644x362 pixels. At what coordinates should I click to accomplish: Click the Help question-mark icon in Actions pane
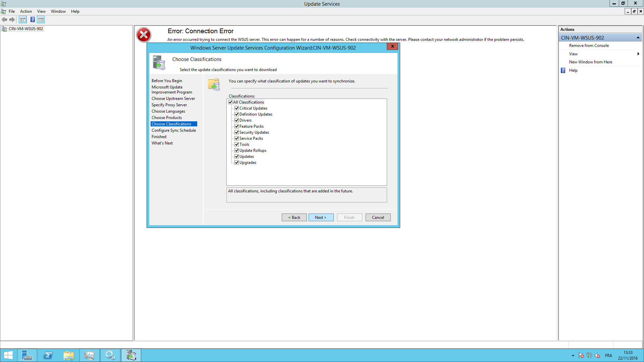pos(563,70)
